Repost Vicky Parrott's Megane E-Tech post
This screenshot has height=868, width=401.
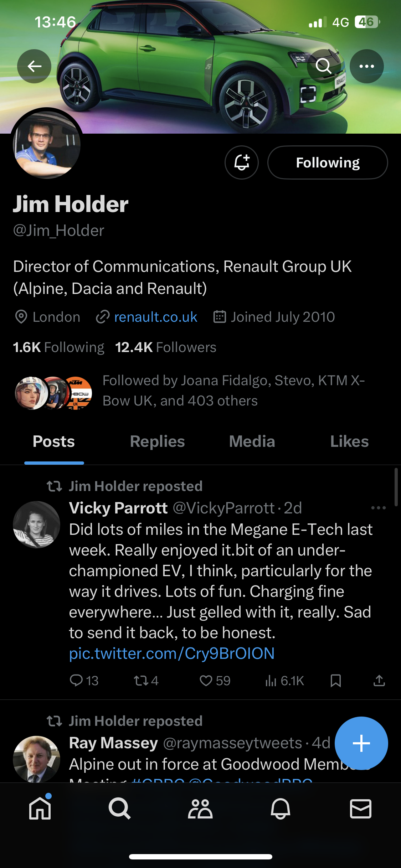(142, 681)
